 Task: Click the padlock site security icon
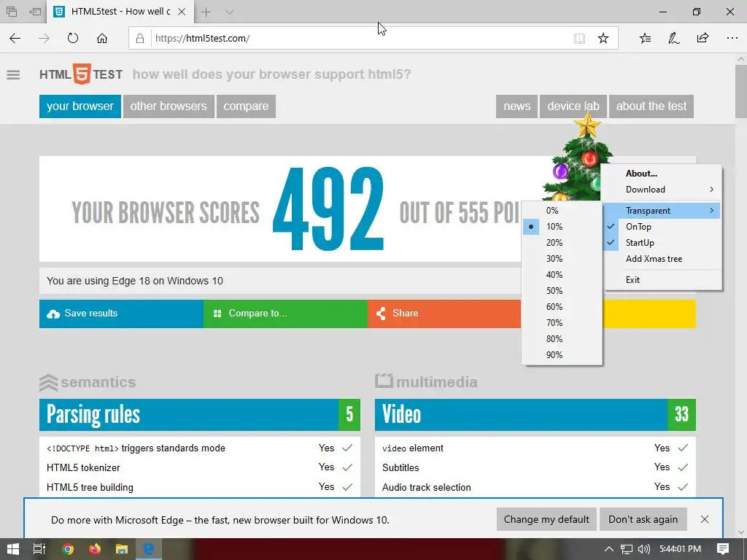click(x=140, y=39)
